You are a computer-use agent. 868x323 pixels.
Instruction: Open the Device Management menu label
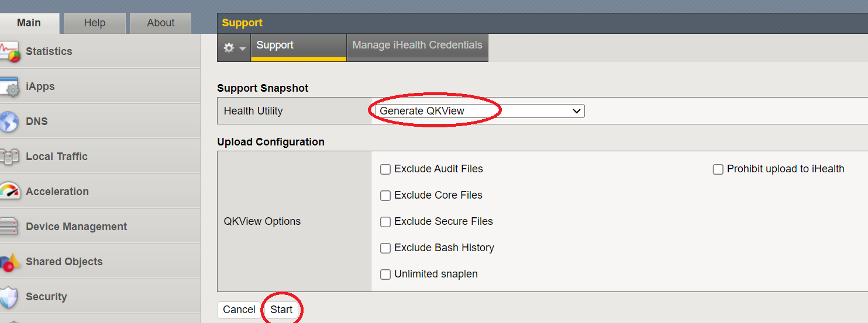[77, 227]
